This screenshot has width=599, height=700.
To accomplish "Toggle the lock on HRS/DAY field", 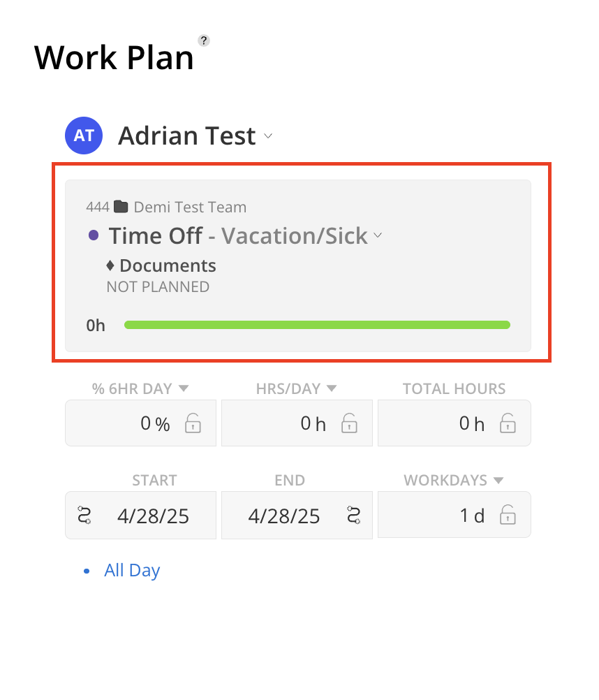I will pyautogui.click(x=349, y=423).
